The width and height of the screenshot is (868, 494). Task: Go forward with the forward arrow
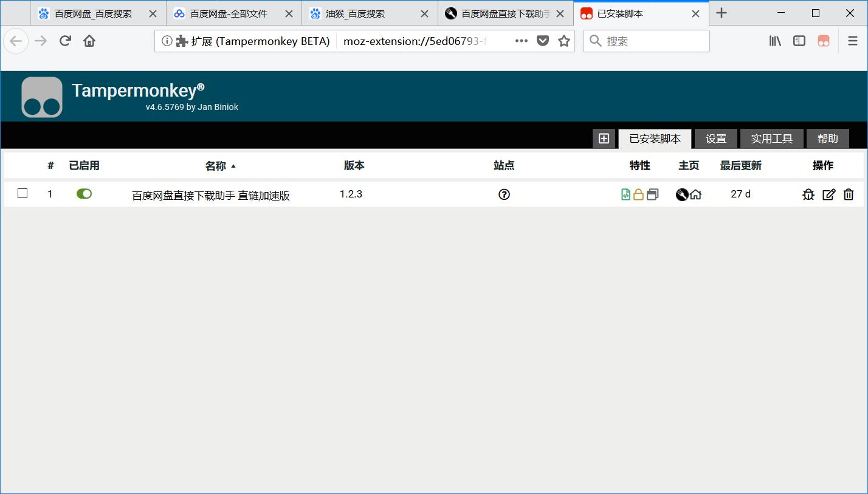click(x=41, y=41)
